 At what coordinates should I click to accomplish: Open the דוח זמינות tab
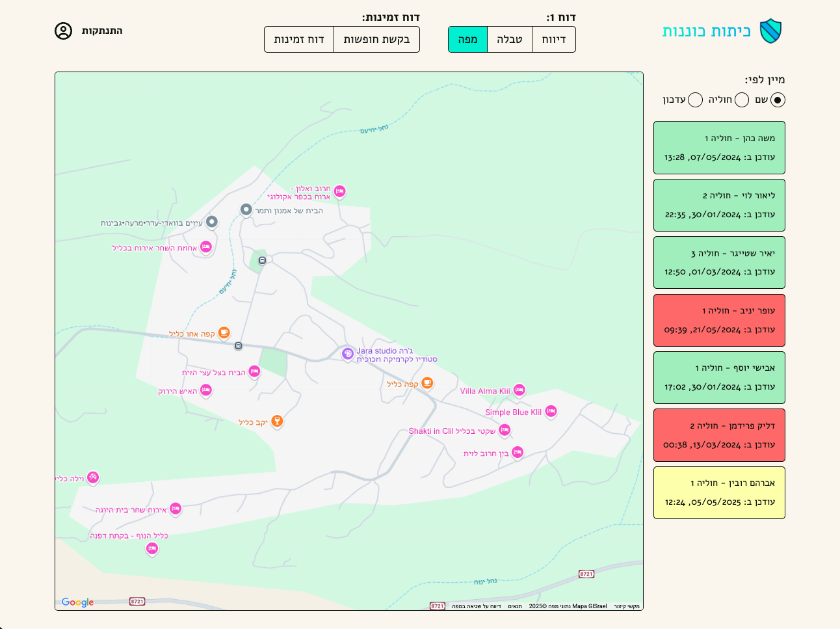pos(299,39)
